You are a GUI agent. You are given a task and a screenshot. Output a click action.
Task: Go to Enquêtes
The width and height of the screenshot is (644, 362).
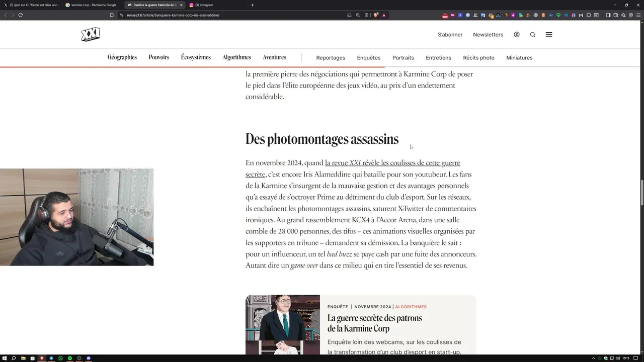pyautogui.click(x=369, y=58)
